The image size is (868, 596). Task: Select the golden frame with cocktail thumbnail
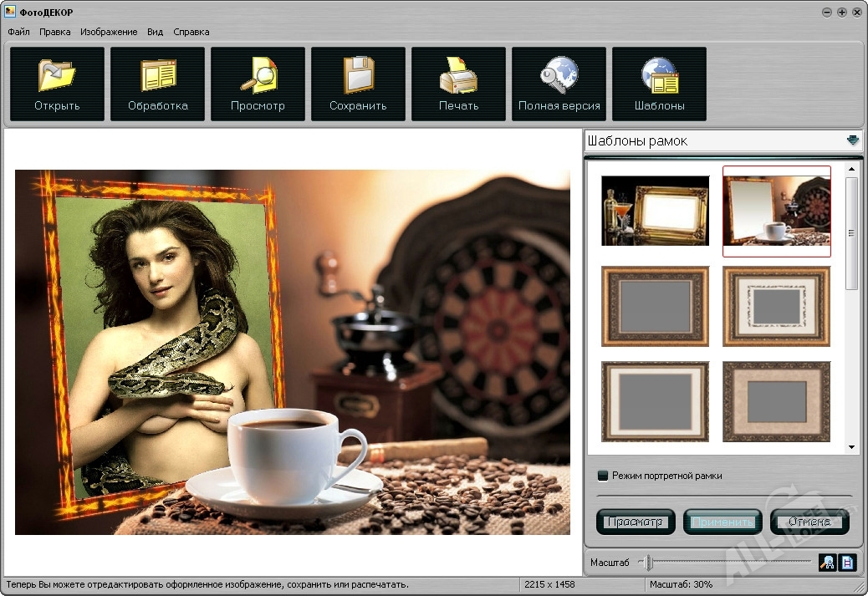655,211
